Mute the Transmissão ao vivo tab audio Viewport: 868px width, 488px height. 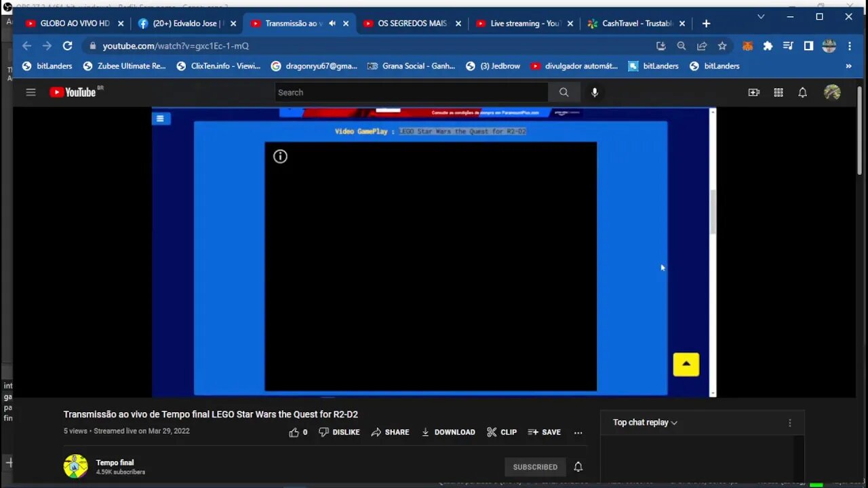coord(332,23)
